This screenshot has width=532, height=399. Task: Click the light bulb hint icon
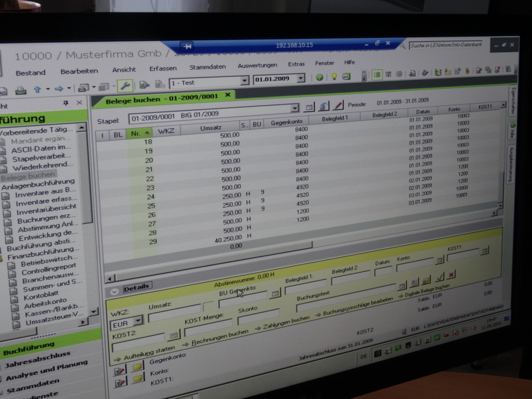[333, 77]
